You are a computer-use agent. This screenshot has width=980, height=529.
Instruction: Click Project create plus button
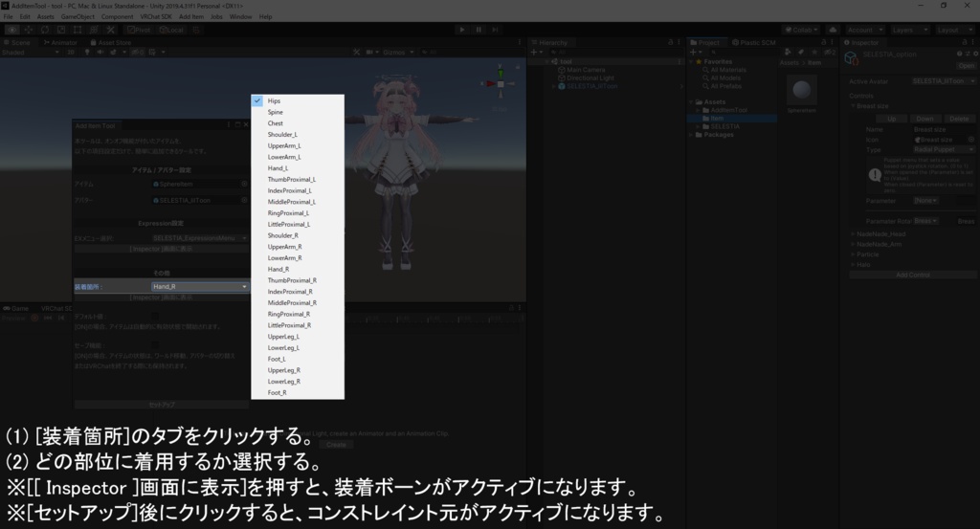695,53
